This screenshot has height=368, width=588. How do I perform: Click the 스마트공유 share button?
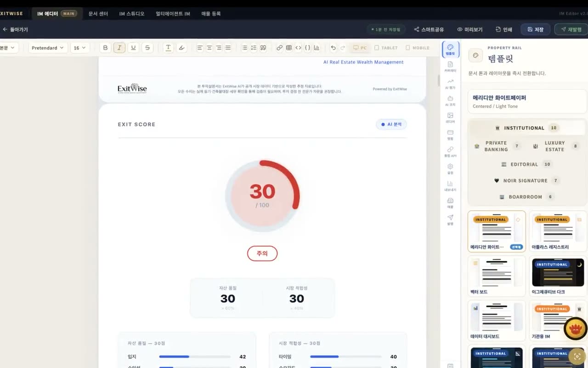pos(429,29)
